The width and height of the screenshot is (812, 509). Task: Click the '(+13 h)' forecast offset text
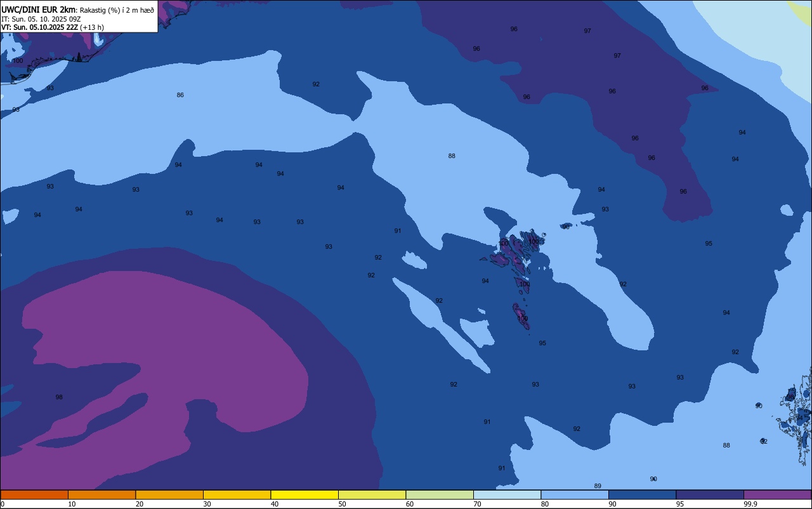(x=92, y=27)
